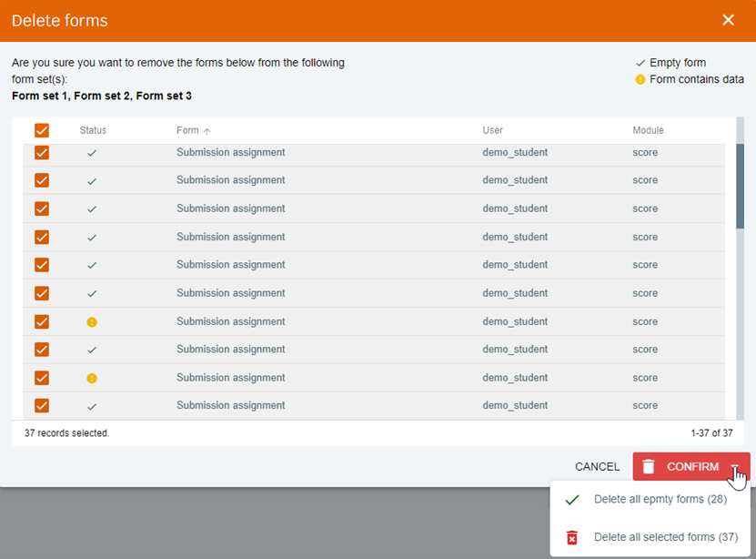The width and height of the screenshot is (756, 559).
Task: Open the Confirm button dropdown arrow
Action: [x=735, y=466]
